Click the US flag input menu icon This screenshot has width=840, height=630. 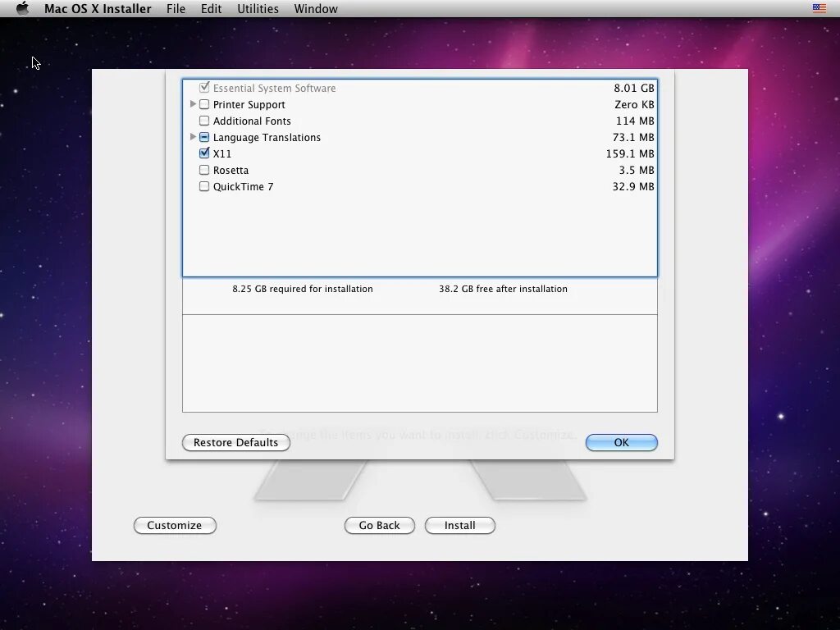tap(819, 8)
